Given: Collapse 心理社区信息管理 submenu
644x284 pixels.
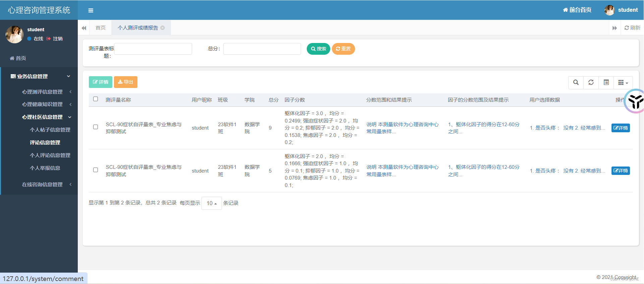Looking at the screenshot, I should 42,117.
